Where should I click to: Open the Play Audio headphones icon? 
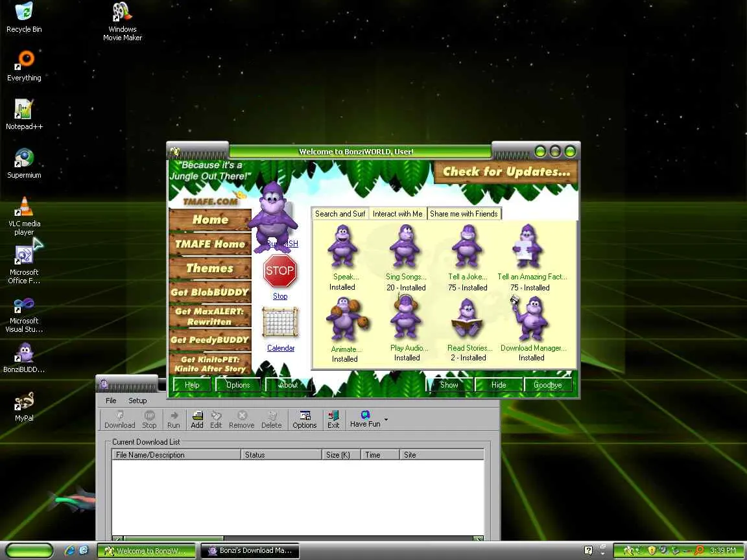pos(405,317)
